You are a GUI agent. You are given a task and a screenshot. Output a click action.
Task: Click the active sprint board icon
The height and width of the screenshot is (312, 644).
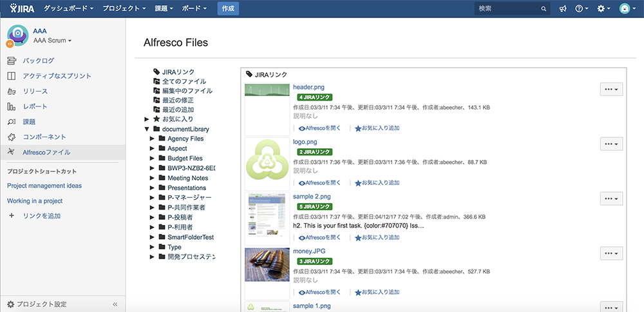(12, 76)
